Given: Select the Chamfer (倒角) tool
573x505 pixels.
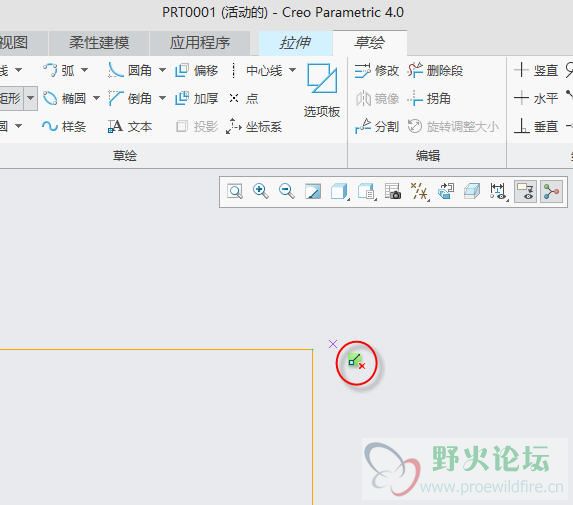Looking at the screenshot, I should [130, 98].
